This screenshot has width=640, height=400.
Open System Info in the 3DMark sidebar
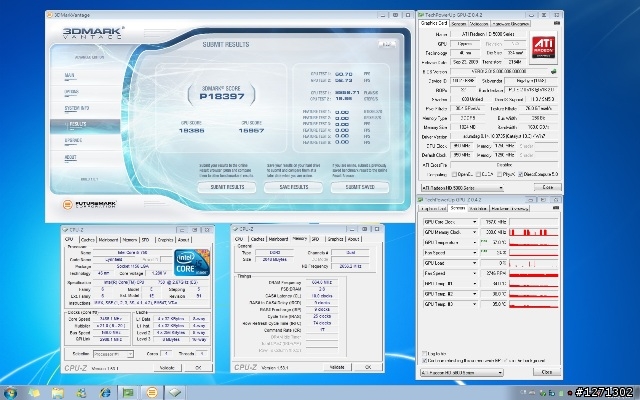tap(77, 109)
